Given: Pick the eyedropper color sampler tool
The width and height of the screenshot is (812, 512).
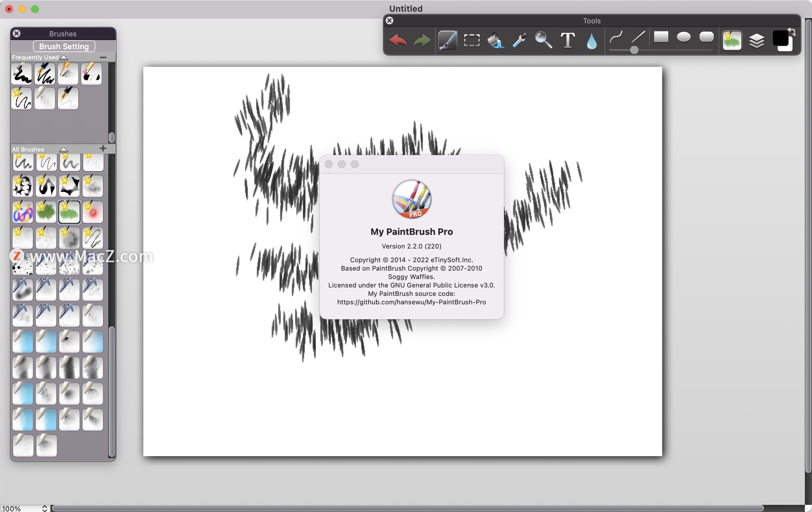Looking at the screenshot, I should tap(519, 41).
